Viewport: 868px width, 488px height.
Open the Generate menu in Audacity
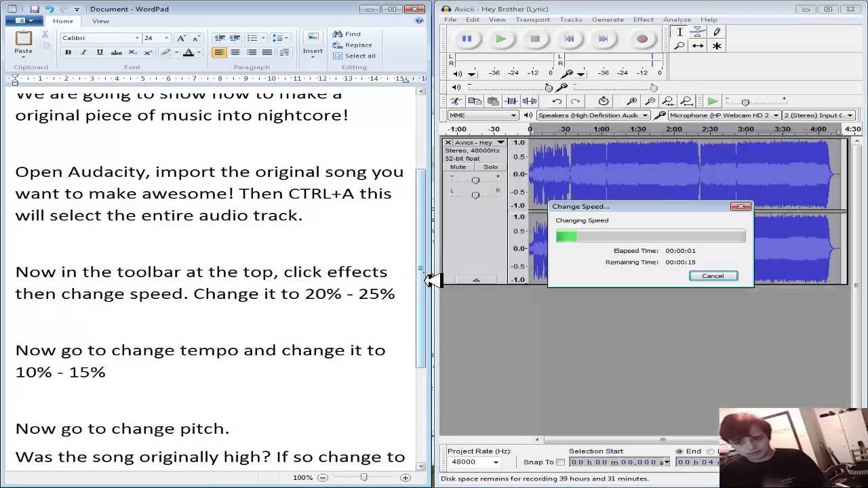click(608, 20)
